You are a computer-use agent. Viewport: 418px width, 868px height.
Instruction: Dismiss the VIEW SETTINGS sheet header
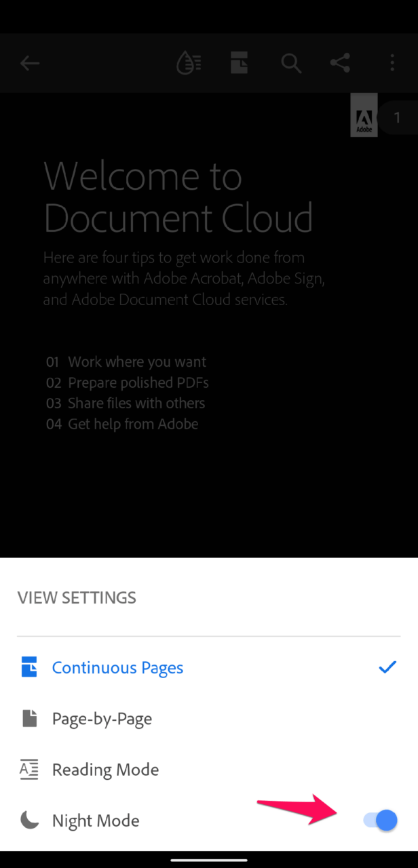point(77,597)
